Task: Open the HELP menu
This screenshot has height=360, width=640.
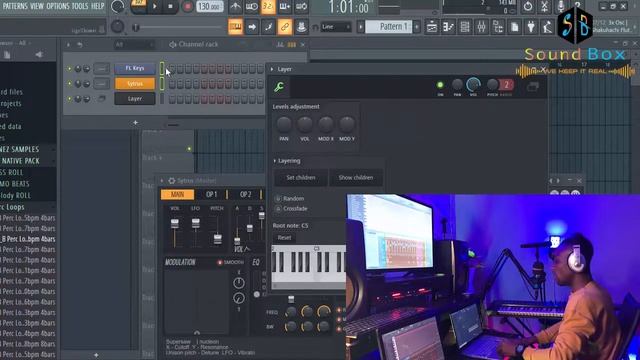Action: tap(97, 6)
